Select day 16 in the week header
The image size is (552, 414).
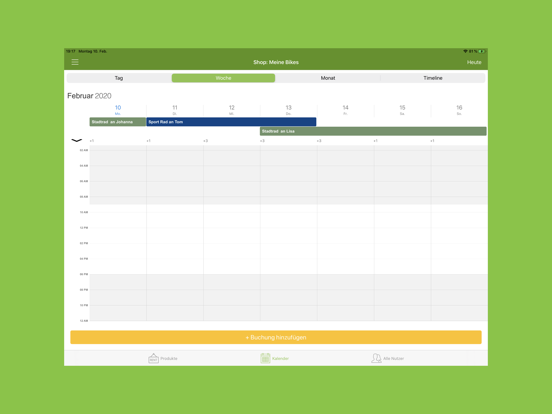[x=459, y=109]
